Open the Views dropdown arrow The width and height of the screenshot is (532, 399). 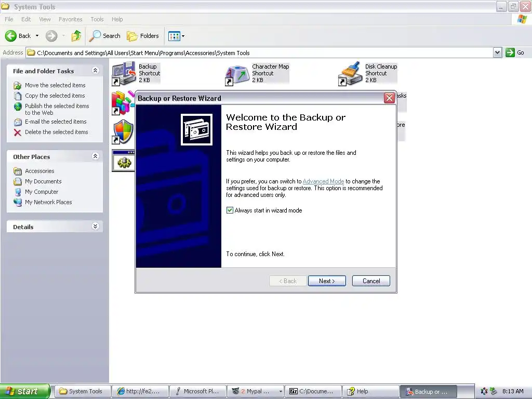click(x=183, y=36)
